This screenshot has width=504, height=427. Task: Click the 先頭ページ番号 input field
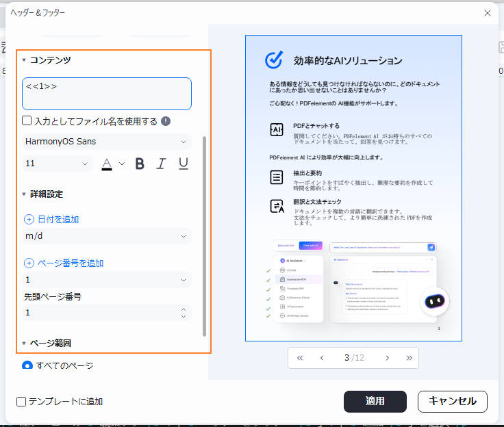coord(107,313)
